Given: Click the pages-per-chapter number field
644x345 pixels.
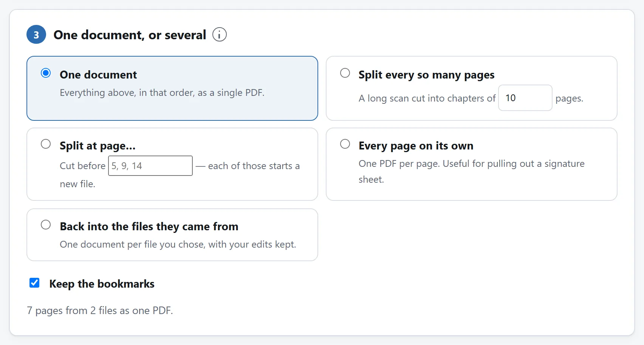Looking at the screenshot, I should pyautogui.click(x=525, y=98).
